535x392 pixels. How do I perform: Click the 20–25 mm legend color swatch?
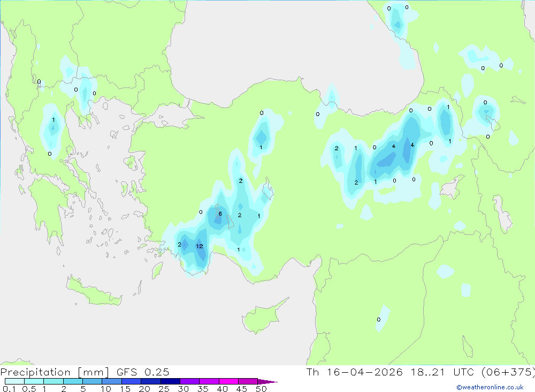tap(151, 381)
